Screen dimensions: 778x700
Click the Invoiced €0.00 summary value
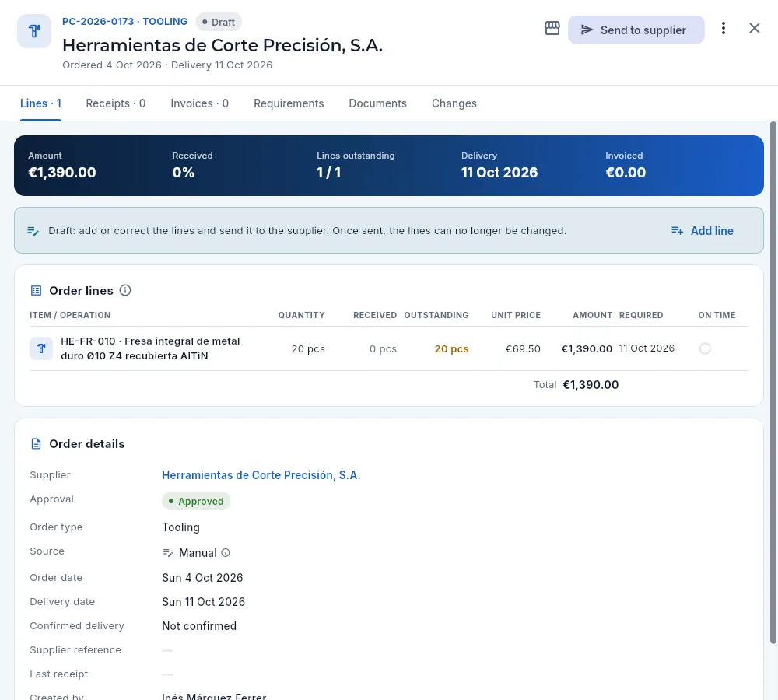pyautogui.click(x=626, y=173)
